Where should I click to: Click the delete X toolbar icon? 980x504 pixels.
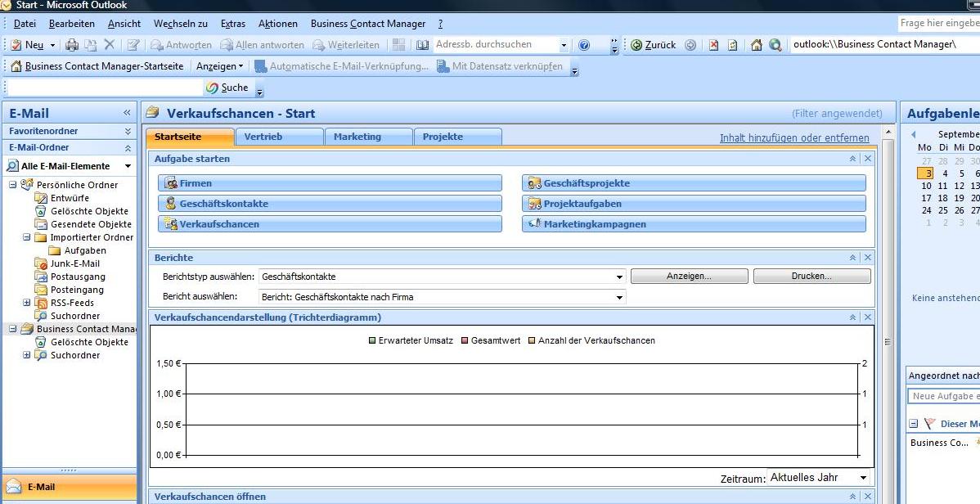coord(110,44)
